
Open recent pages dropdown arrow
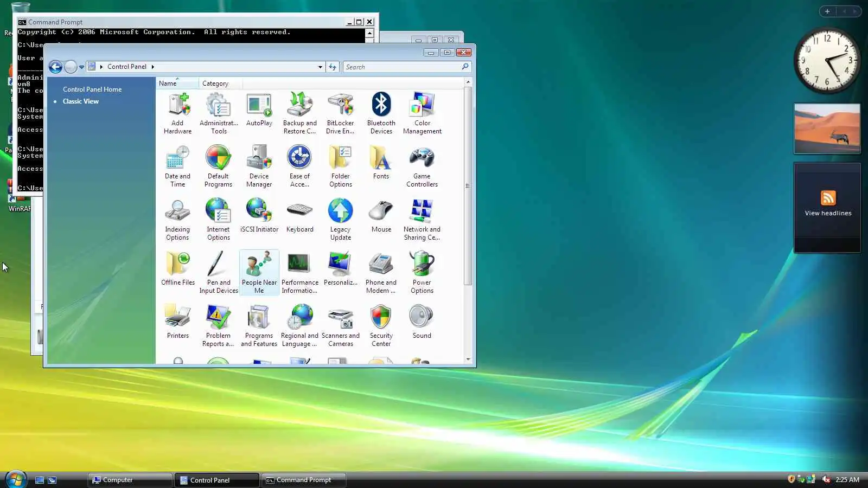pos(81,67)
